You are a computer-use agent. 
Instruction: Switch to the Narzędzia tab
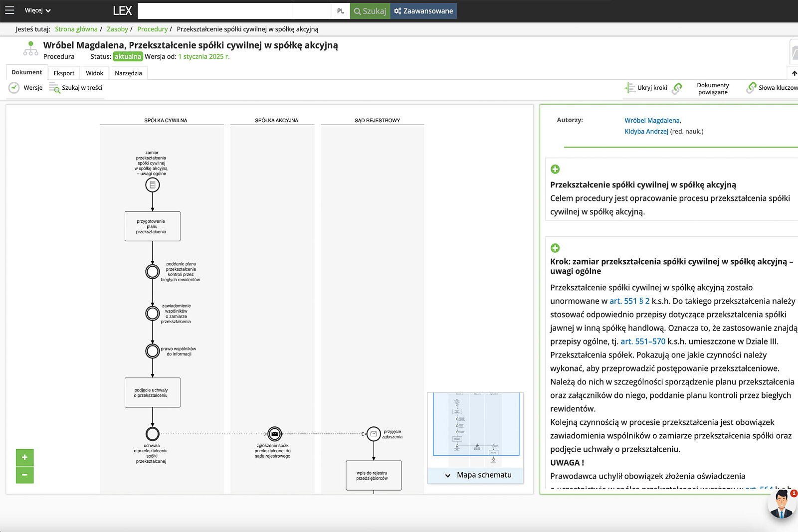128,73
